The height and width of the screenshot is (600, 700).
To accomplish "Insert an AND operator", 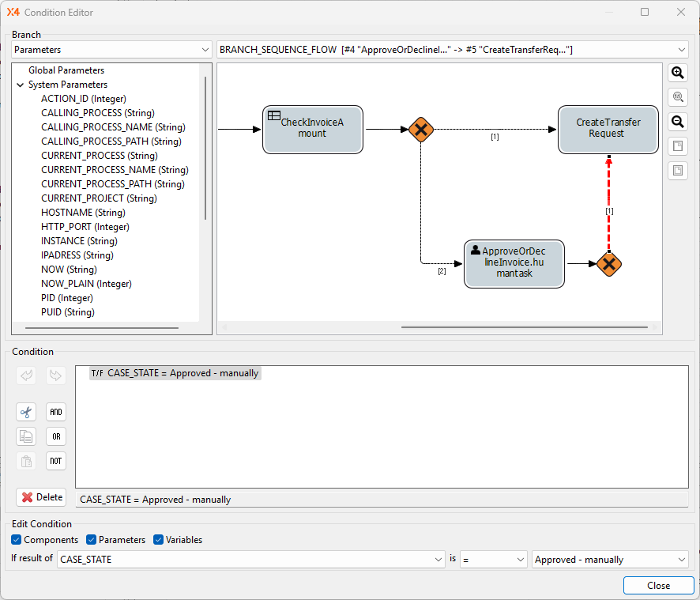I will pos(55,412).
